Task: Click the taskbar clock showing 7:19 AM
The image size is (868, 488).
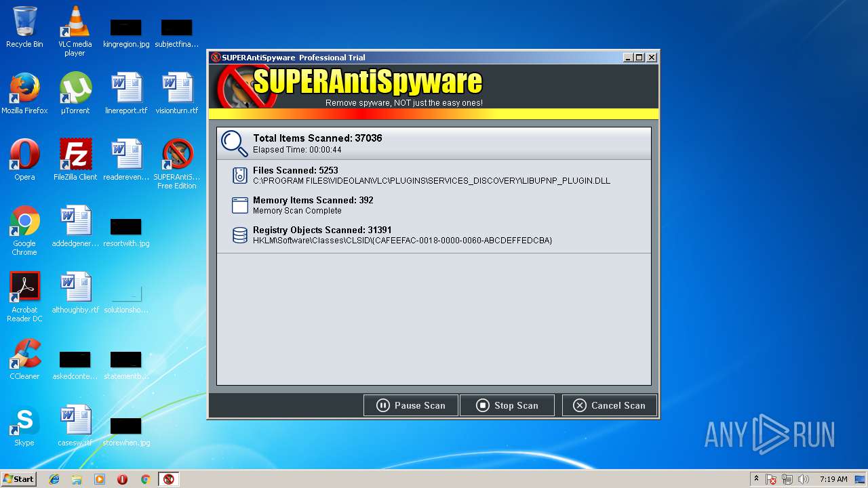Action: click(x=833, y=479)
